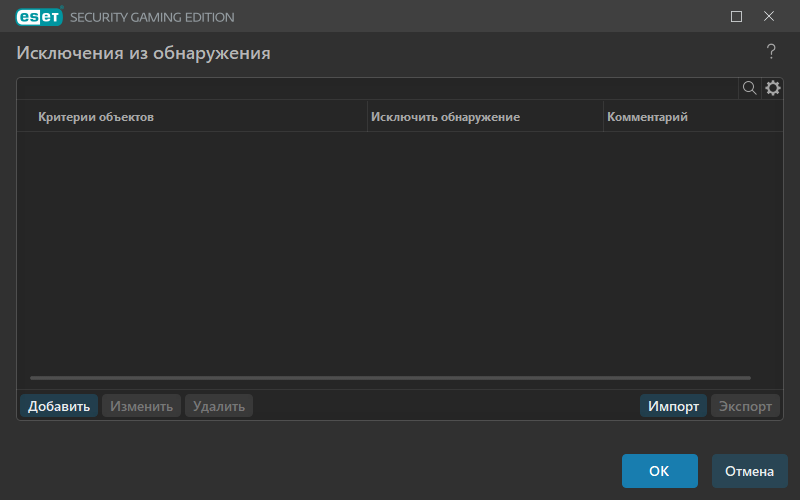Sort by Критерии объектов column header
The height and width of the screenshot is (500, 800).
(x=192, y=117)
